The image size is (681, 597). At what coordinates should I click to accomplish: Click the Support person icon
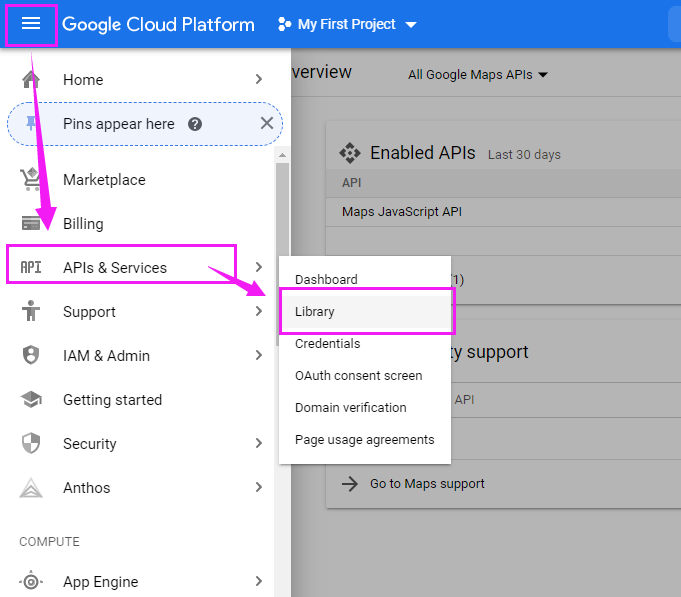coord(31,311)
